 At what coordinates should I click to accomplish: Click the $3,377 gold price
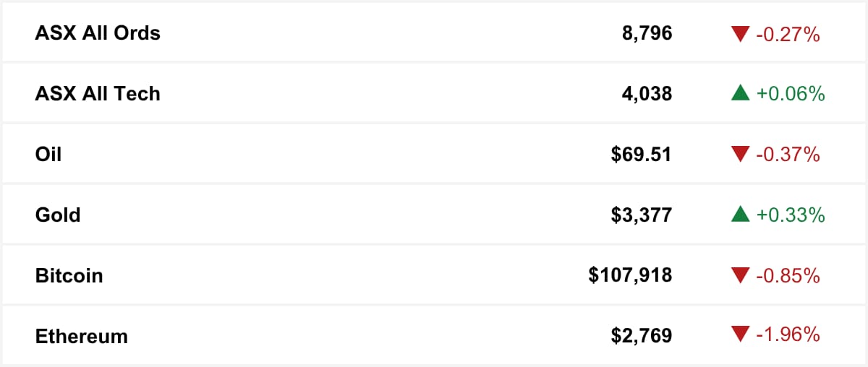(x=641, y=215)
